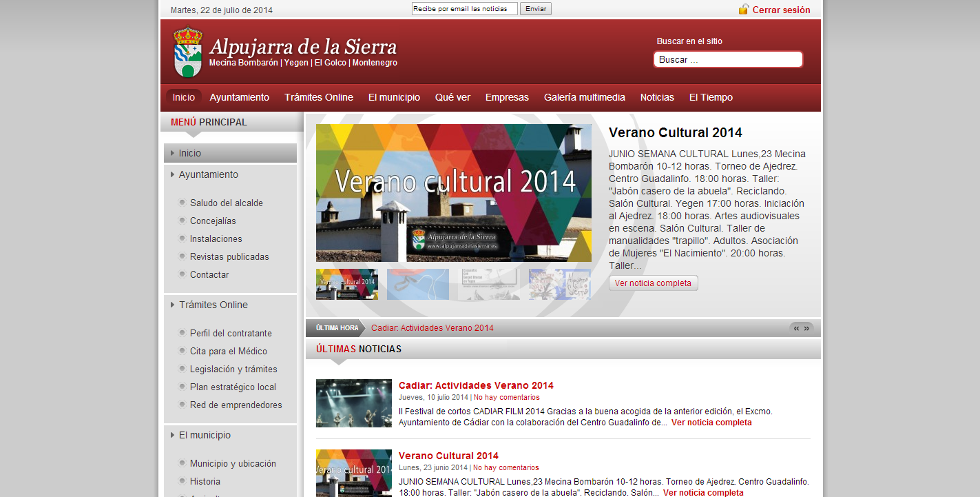Open the Noticias menu
The height and width of the screenshot is (497, 980).
[x=657, y=97]
